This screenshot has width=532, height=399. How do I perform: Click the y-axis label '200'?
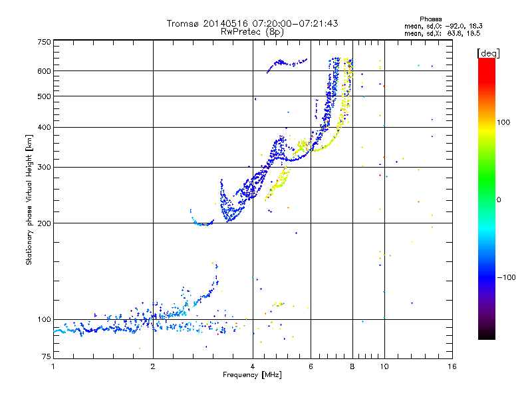(44, 223)
